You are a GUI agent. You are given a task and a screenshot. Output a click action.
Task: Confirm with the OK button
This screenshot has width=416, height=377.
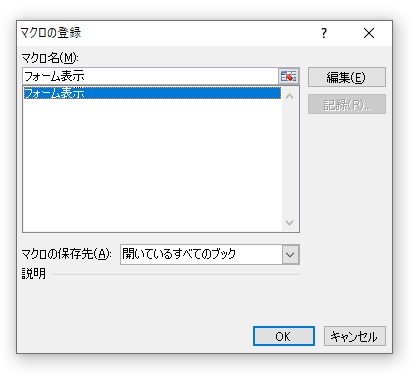point(284,336)
